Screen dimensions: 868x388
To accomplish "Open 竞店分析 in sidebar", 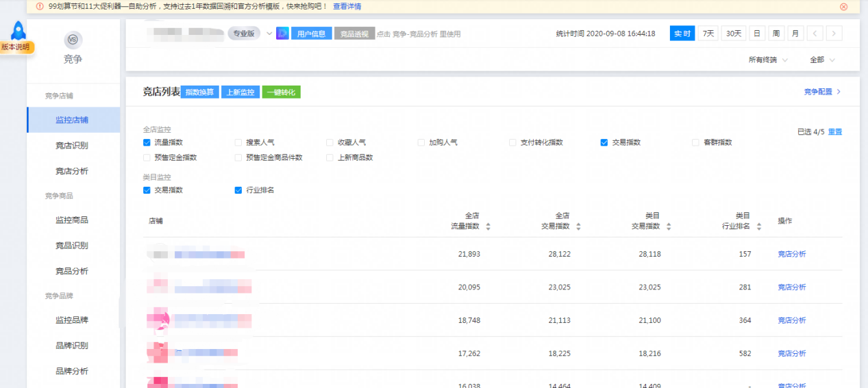I will [73, 171].
